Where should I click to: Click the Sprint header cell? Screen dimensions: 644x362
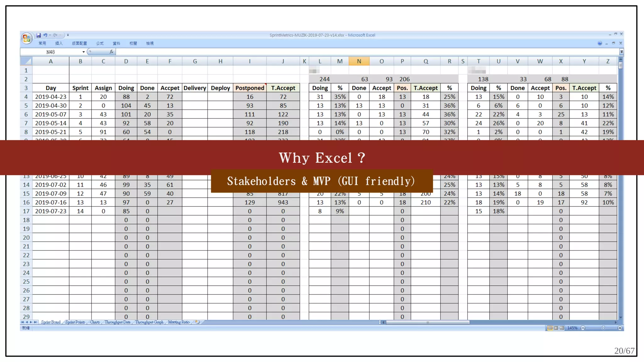pyautogui.click(x=80, y=88)
